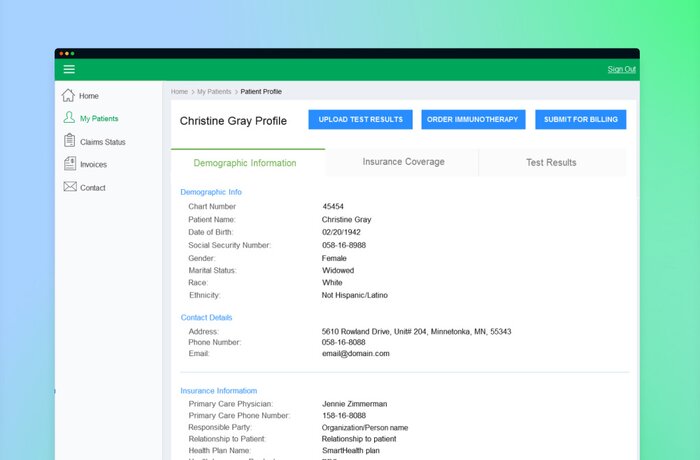Click the email@domain.com email value
The width and height of the screenshot is (700, 460).
(355, 353)
